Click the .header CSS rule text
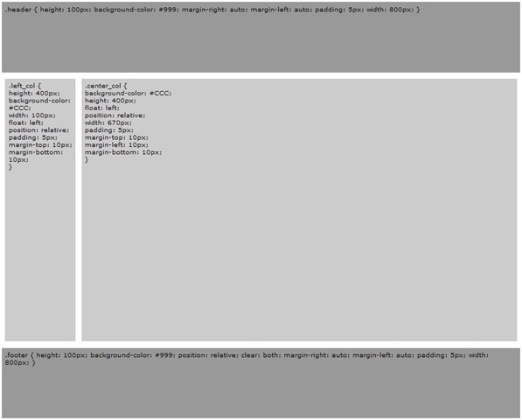 [x=212, y=10]
